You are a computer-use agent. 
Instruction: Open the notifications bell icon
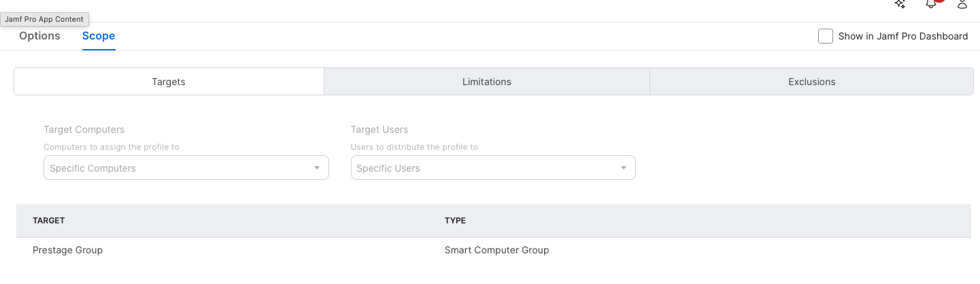pos(930,4)
